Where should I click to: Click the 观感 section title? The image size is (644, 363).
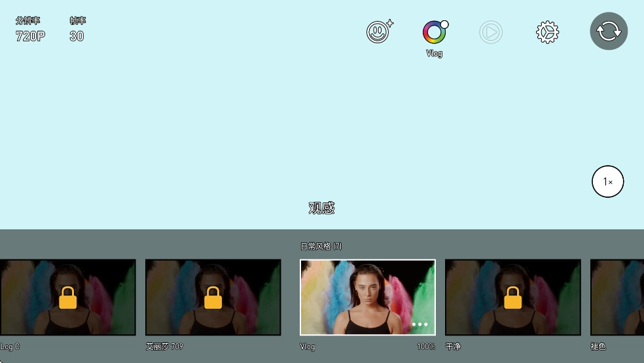[x=321, y=208]
